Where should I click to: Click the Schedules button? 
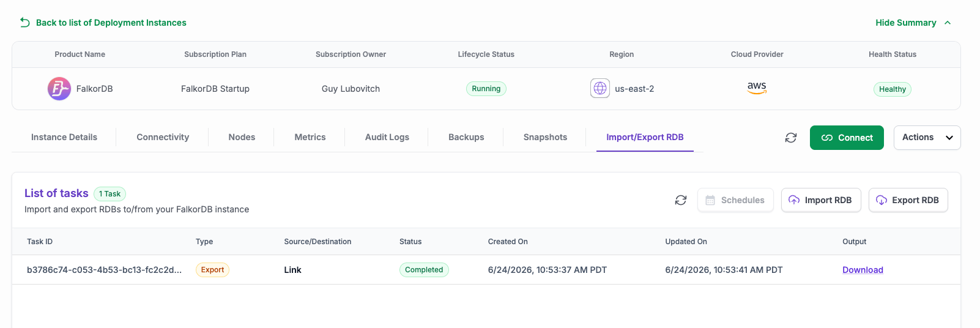[735, 200]
